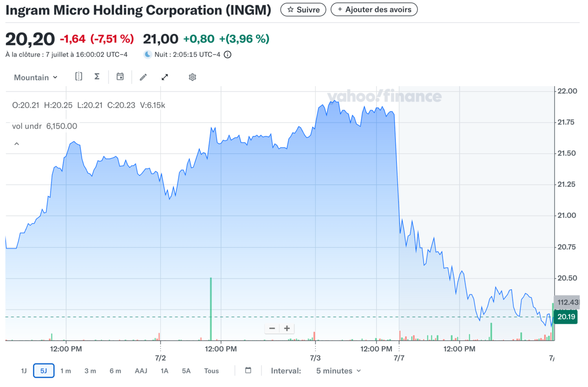Open the 5 minutes interval dropdown
This screenshot has height=387, width=588.
point(339,371)
